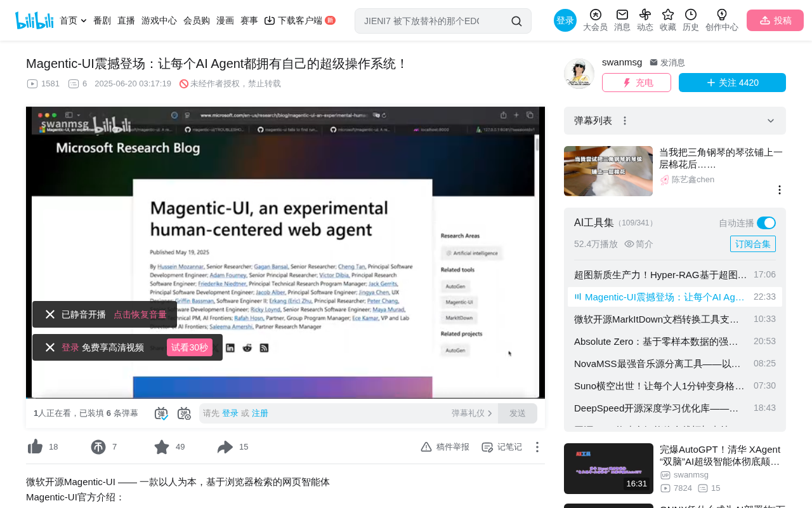Favorite the video with star icon
This screenshot has width=812, height=508.
pyautogui.click(x=162, y=447)
